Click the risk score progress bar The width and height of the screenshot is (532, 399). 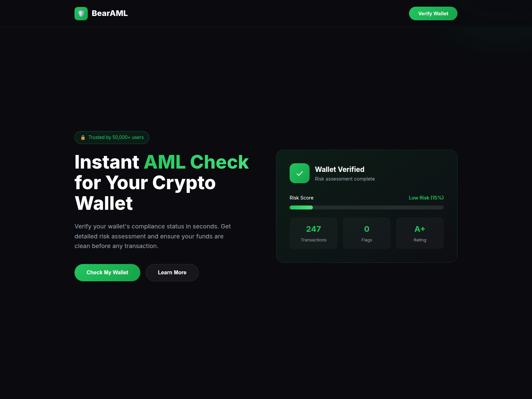coord(367,207)
